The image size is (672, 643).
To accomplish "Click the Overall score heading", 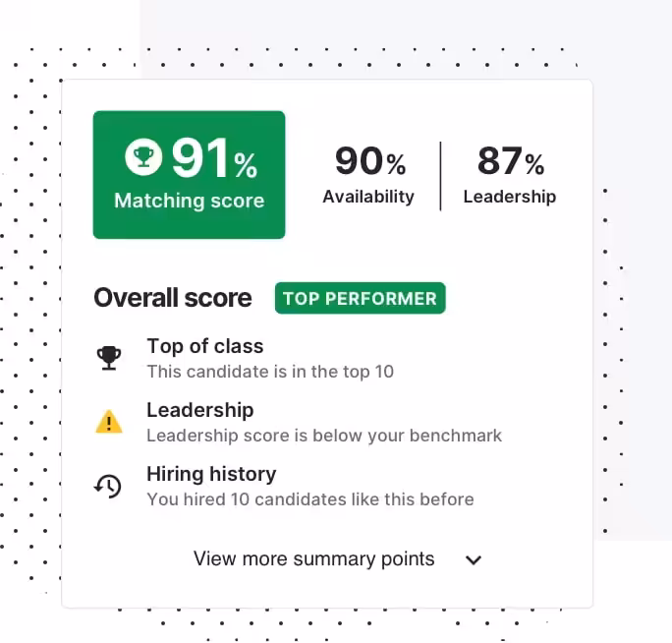I will point(173,298).
